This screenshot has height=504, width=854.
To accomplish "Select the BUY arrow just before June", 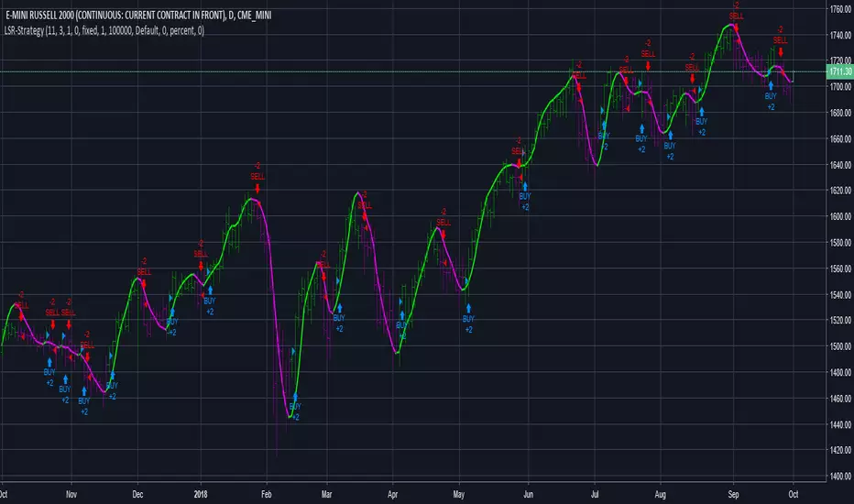I will tap(525, 186).
